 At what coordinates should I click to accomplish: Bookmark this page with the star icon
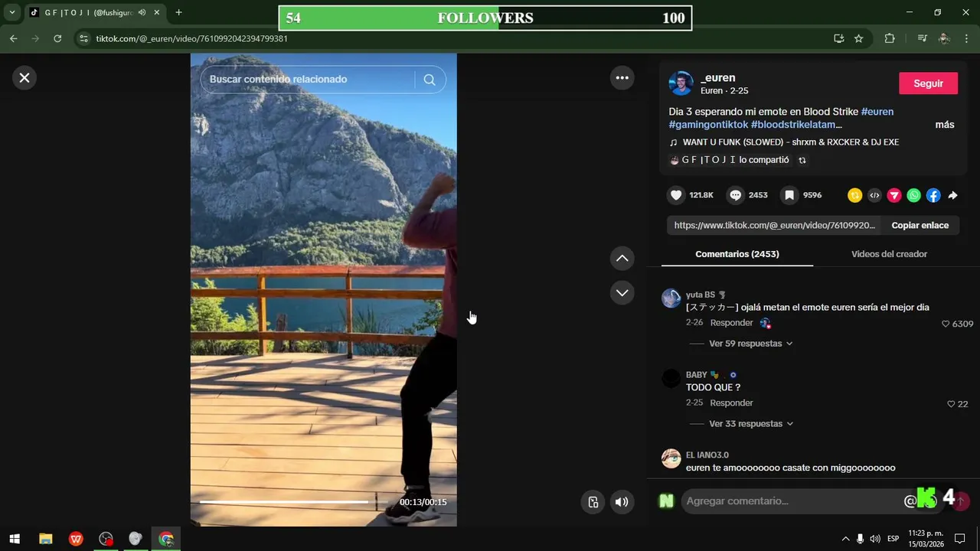coord(859,38)
